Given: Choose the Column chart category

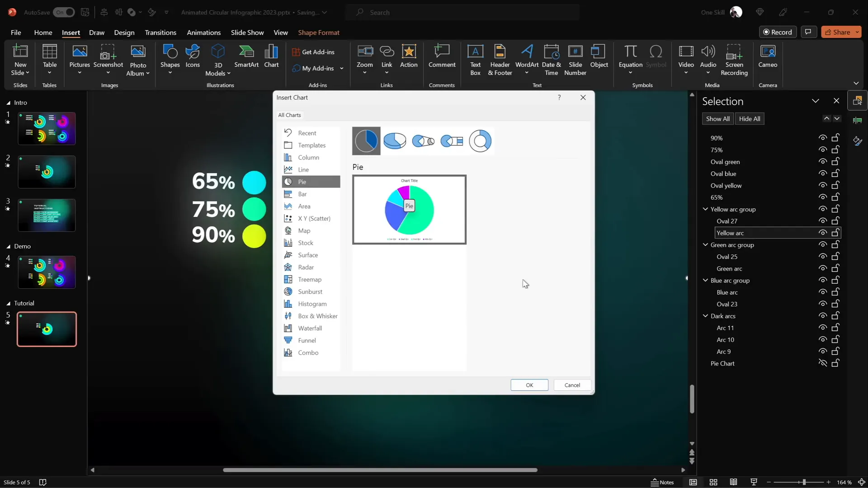Looking at the screenshot, I should click(311, 157).
